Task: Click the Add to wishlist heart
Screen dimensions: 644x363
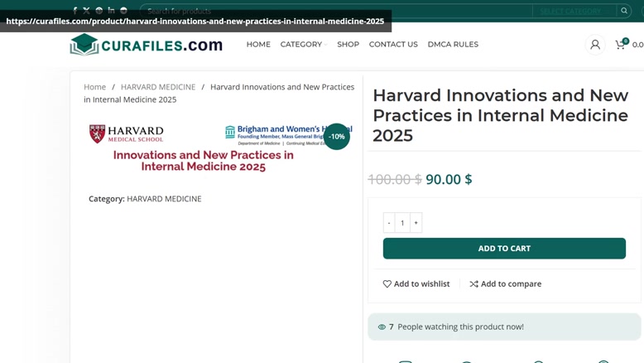Action: 387,283
